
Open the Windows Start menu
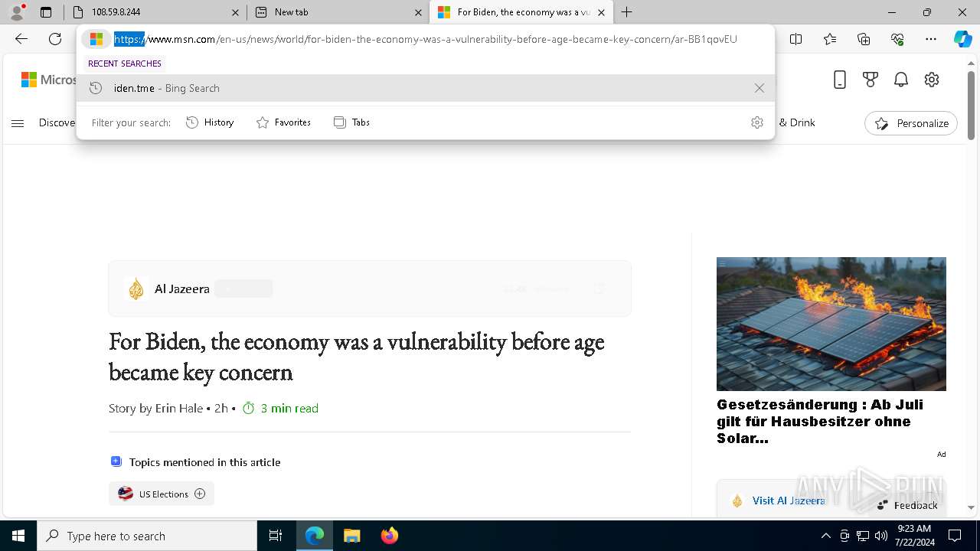[x=18, y=536]
